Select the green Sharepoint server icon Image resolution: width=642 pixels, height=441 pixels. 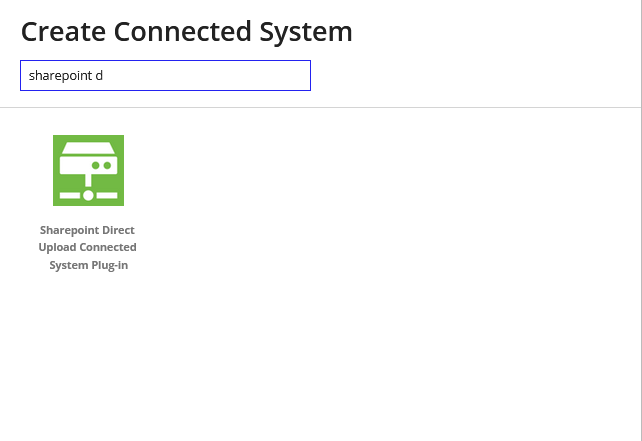click(x=88, y=170)
